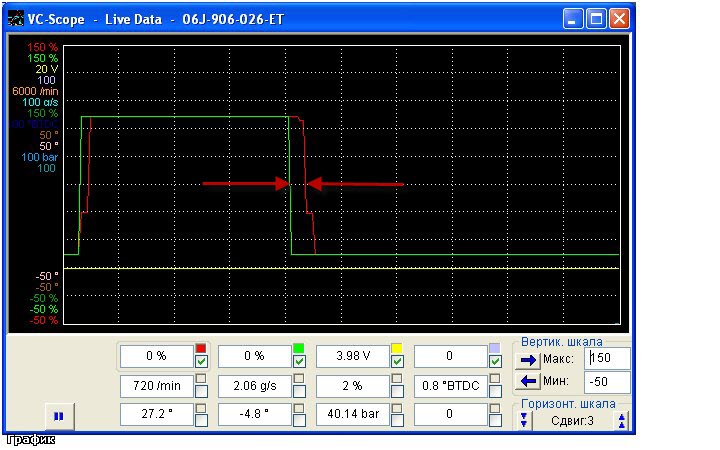Click the pause button at bottom left
This screenshot has width=720, height=450.
[x=58, y=415]
